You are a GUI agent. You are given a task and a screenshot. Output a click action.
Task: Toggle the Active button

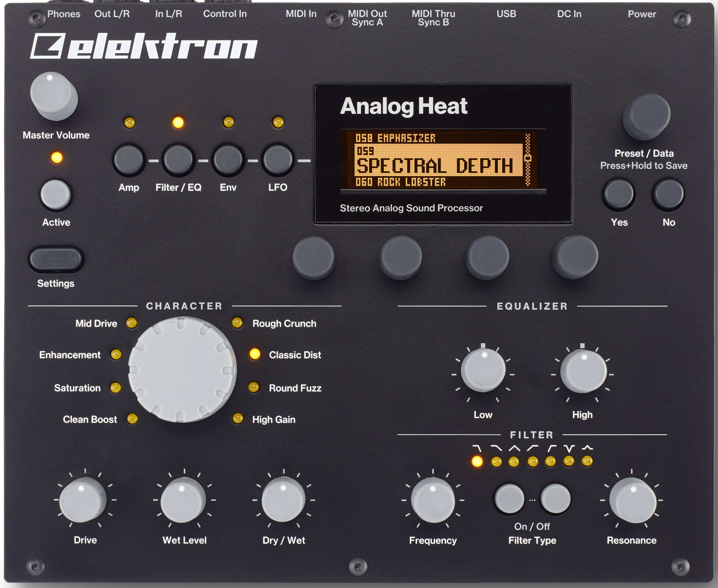(x=56, y=194)
